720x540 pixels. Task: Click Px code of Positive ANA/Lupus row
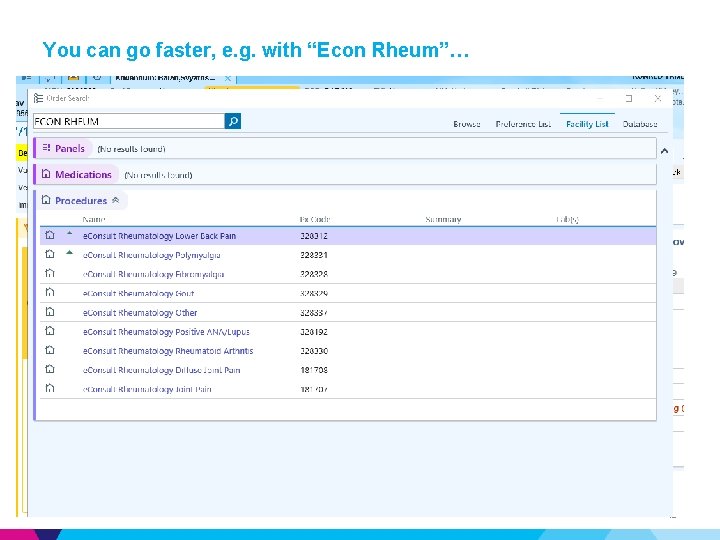pos(314,332)
